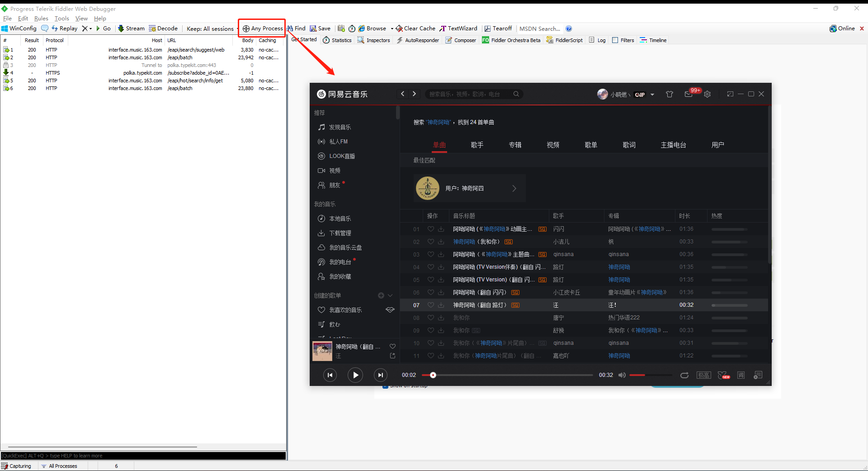Click the song progress slider
The image size is (868, 471).
click(507, 375)
